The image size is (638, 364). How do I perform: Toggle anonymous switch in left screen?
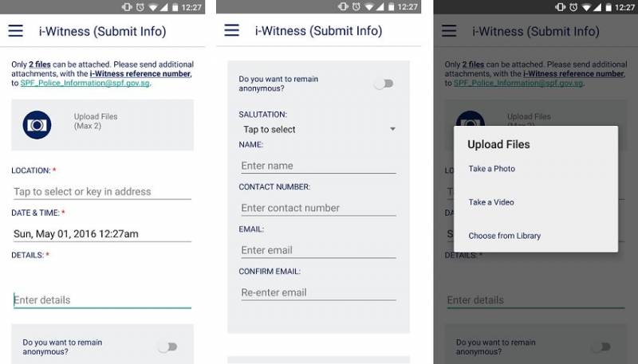pos(167,346)
